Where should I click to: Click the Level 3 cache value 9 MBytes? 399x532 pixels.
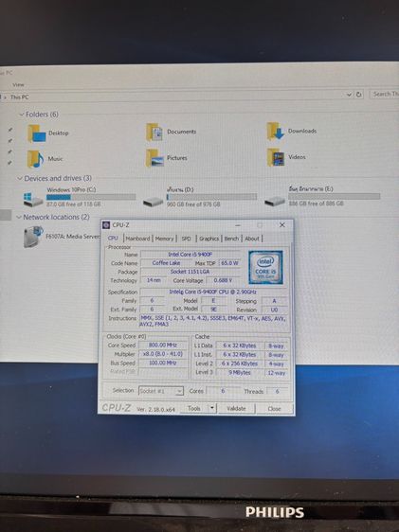[240, 373]
